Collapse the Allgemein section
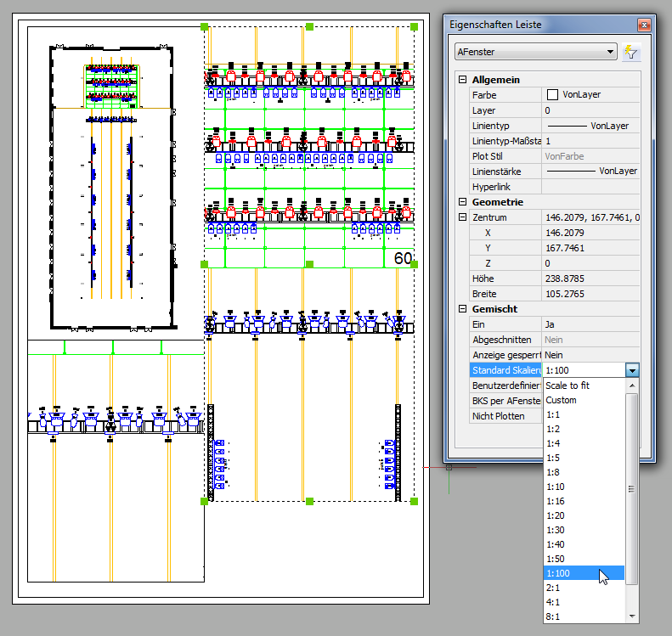Image resolution: width=672 pixels, height=636 pixels. coord(463,80)
